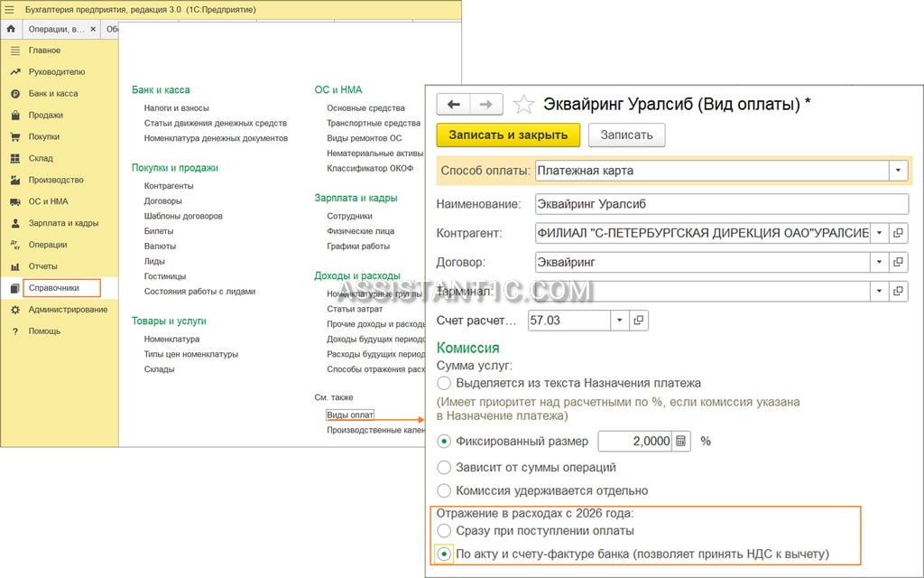Screen dimensions: 924x578
Task: Open the Счет расчетов account icon
Action: click(639, 321)
